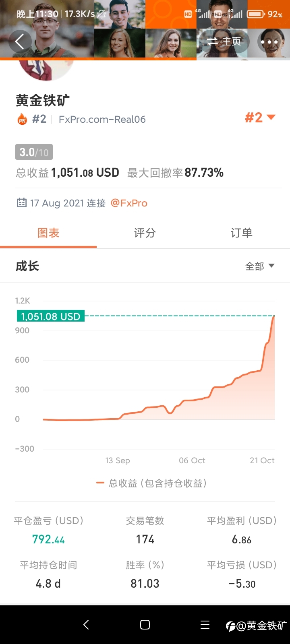290x644 pixels.
Task: Tap the FxPro.com-Real06 account name
Action: 102,119
